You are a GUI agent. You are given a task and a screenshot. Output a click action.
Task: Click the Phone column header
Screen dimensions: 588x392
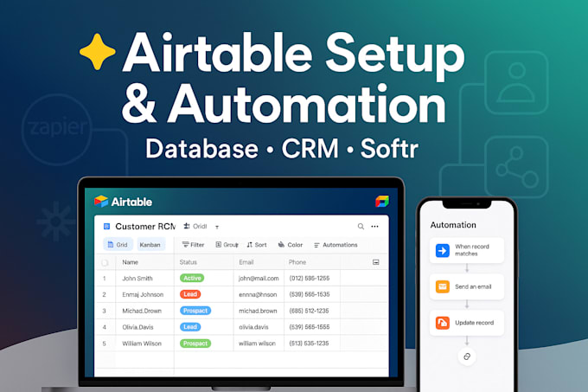(297, 262)
